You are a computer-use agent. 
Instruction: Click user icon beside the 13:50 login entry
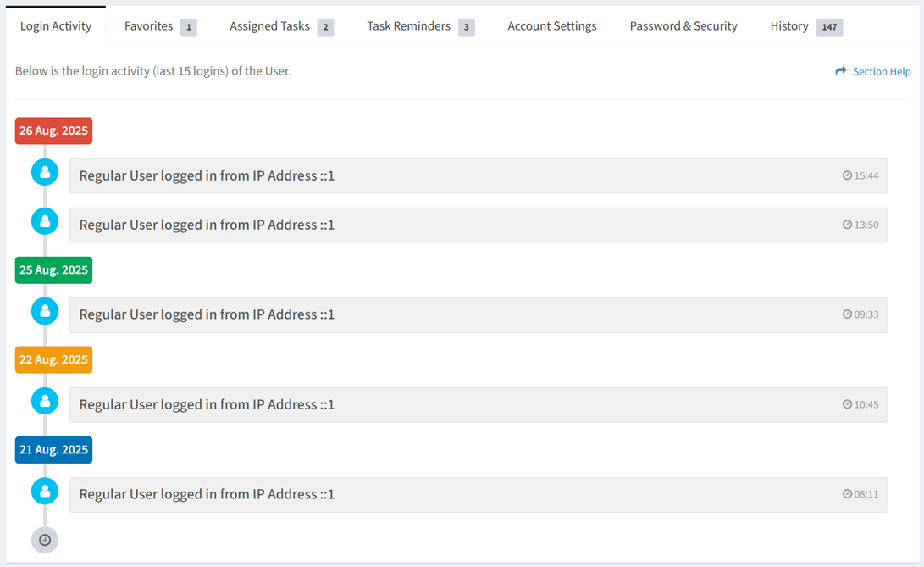45,221
